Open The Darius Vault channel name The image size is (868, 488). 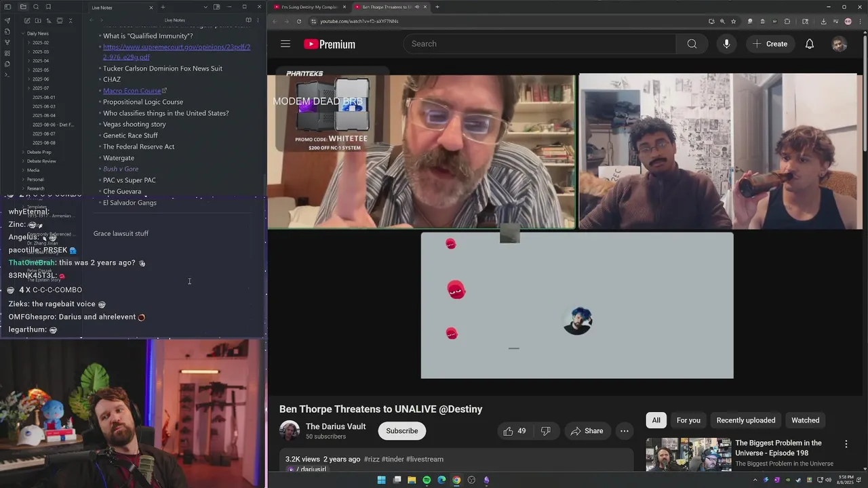336,426
